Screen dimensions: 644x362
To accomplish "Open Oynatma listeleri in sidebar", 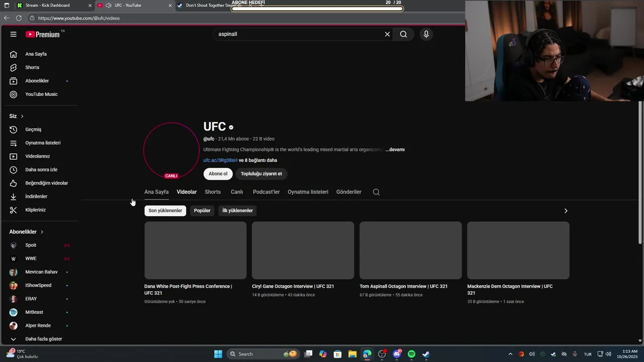I will (x=42, y=143).
